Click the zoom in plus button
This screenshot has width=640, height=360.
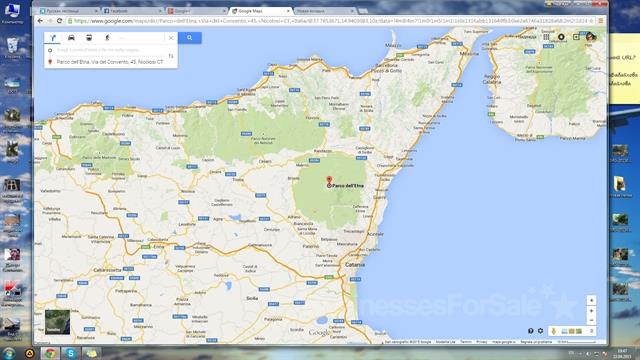pos(591,311)
